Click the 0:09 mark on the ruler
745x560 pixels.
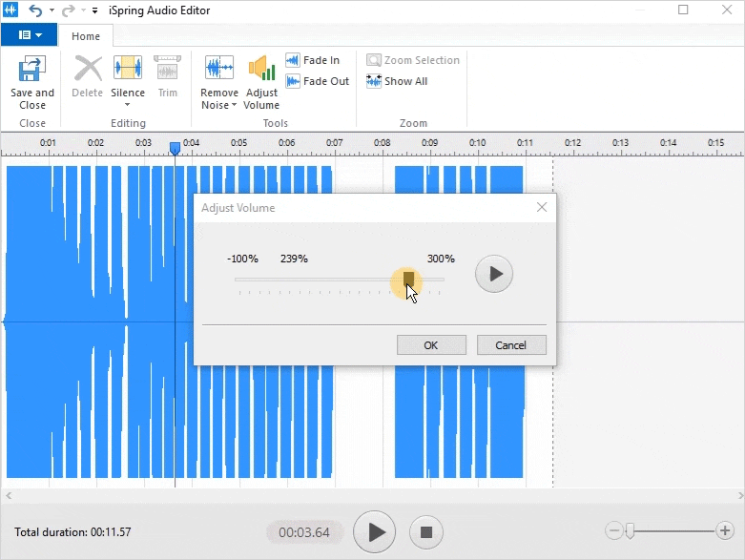click(x=429, y=142)
